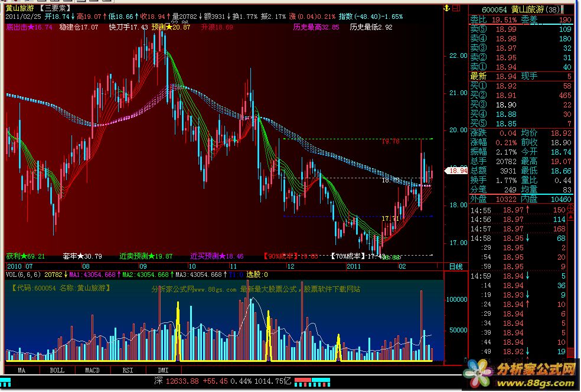
Task: Click the 最新 18.94 latest price row
Action: pos(494,76)
